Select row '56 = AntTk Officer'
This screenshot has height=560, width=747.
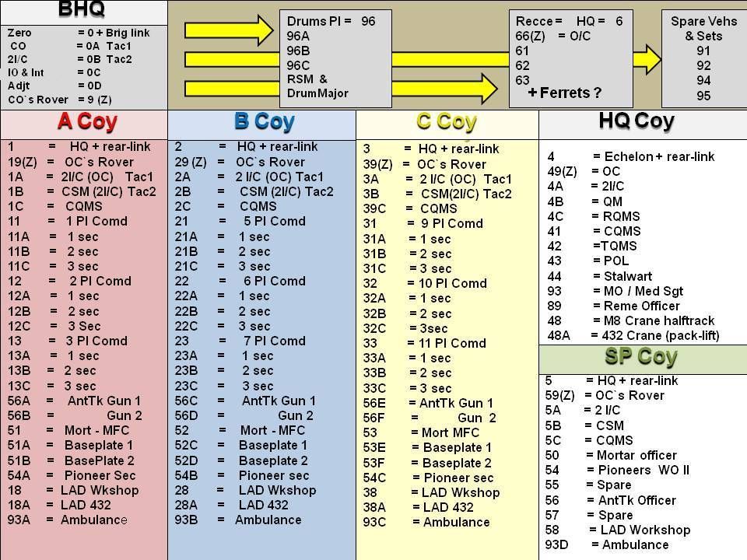[611, 500]
